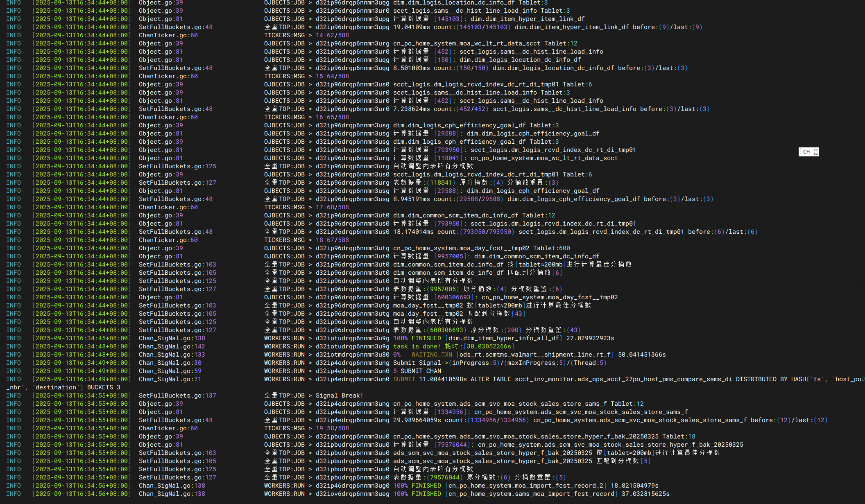Click the 'Tablet:18' value
Image resolution: width=865 pixels, height=504 pixels.
pos(679,436)
